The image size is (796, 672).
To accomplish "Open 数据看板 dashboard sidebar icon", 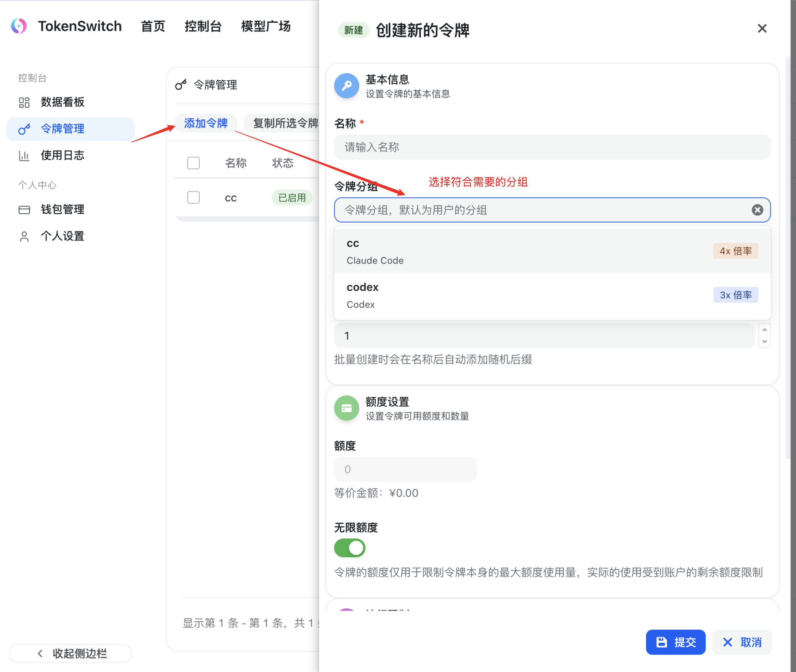I will 24,102.
